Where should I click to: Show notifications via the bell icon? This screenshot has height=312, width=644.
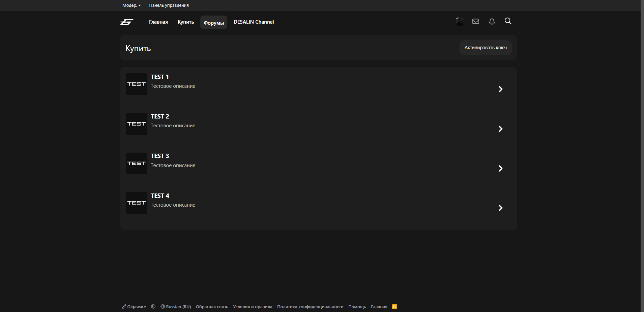tap(492, 21)
